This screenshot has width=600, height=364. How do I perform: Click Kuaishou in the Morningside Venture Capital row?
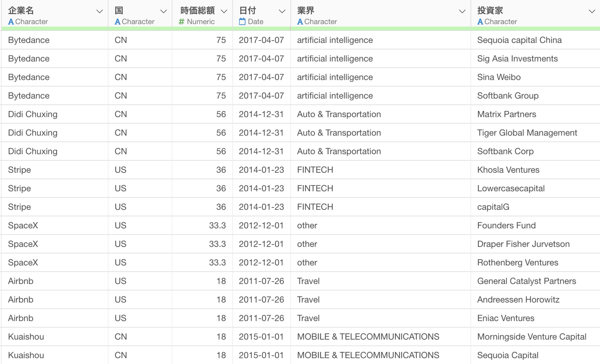coord(26,336)
